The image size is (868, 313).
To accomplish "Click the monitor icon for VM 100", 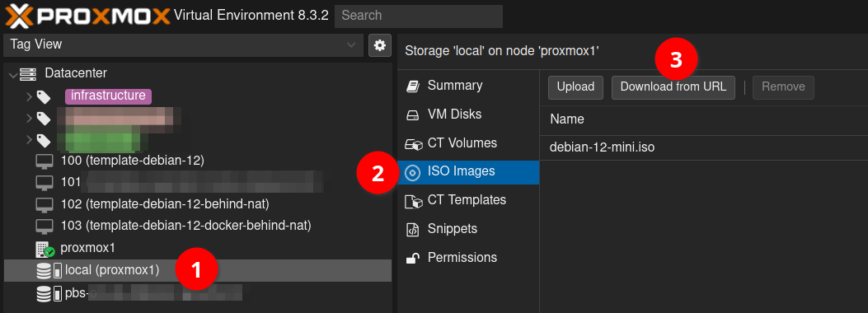I will 45,161.
